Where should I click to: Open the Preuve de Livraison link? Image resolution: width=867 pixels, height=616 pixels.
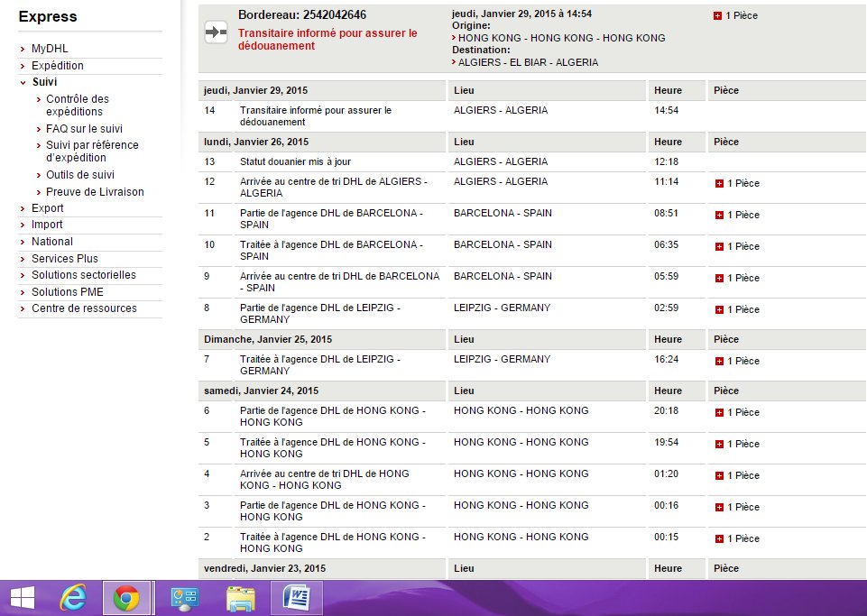pos(95,192)
